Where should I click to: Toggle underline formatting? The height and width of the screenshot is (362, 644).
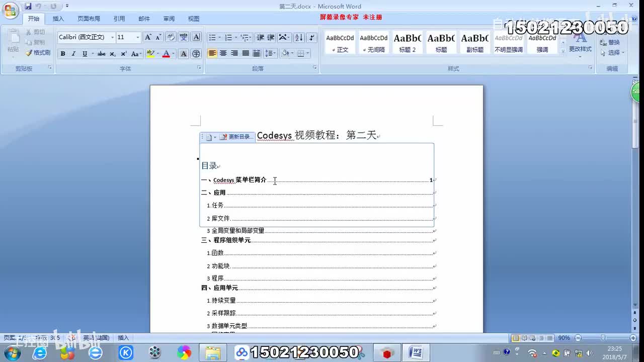click(x=85, y=54)
